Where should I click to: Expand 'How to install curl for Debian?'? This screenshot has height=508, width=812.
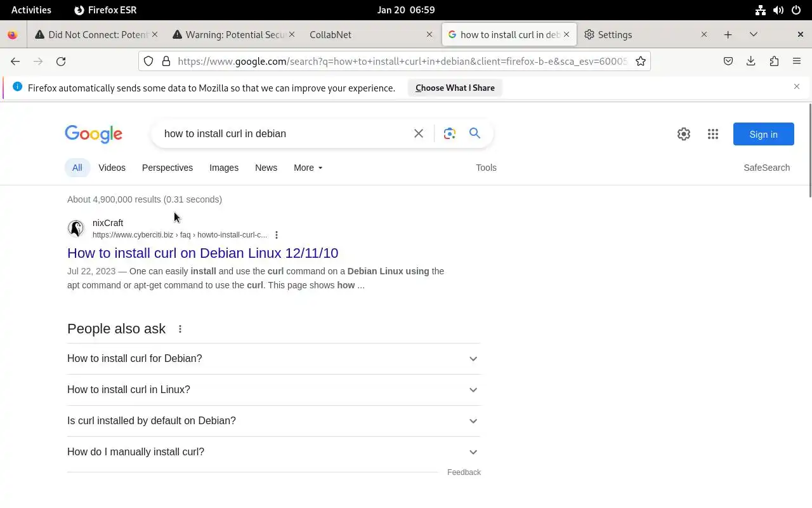[273, 358]
